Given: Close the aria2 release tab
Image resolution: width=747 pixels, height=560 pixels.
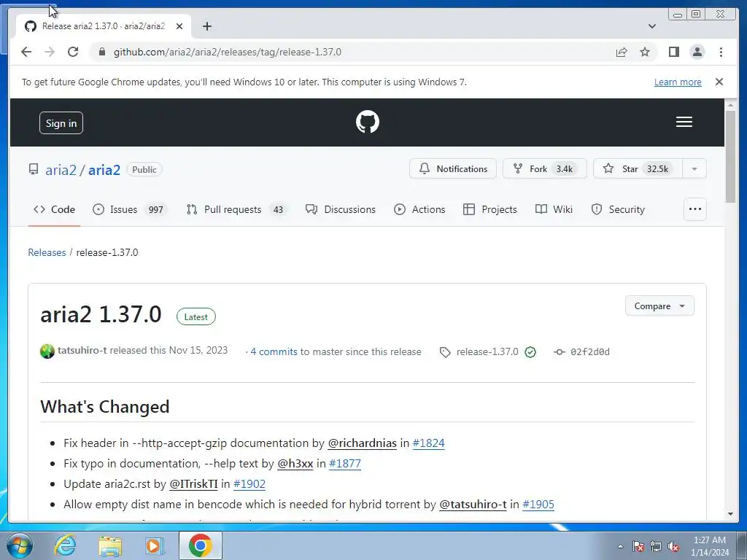Looking at the screenshot, I should [x=179, y=26].
